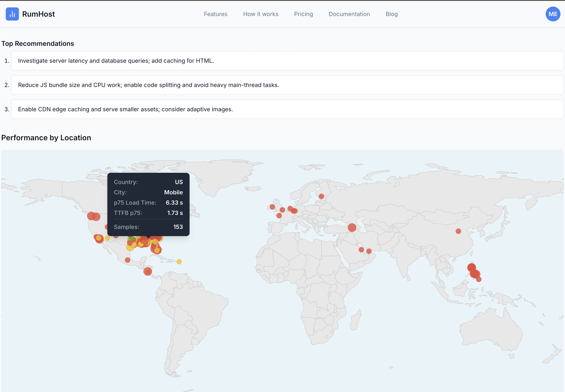The width and height of the screenshot is (565, 392).
Task: Open the Pricing page link
Action: (x=303, y=14)
